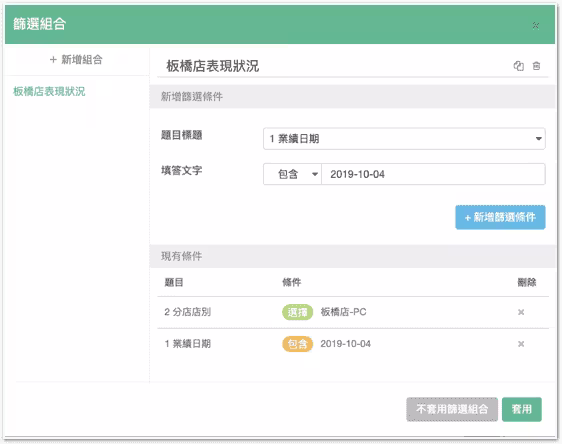562x444 pixels.
Task: Click the orange 包含 tag
Action: coord(297,344)
